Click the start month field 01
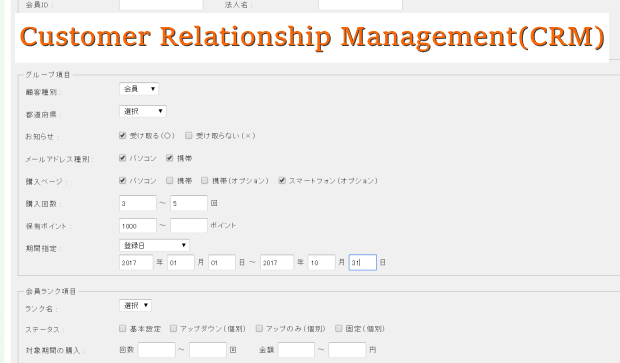 click(x=181, y=263)
